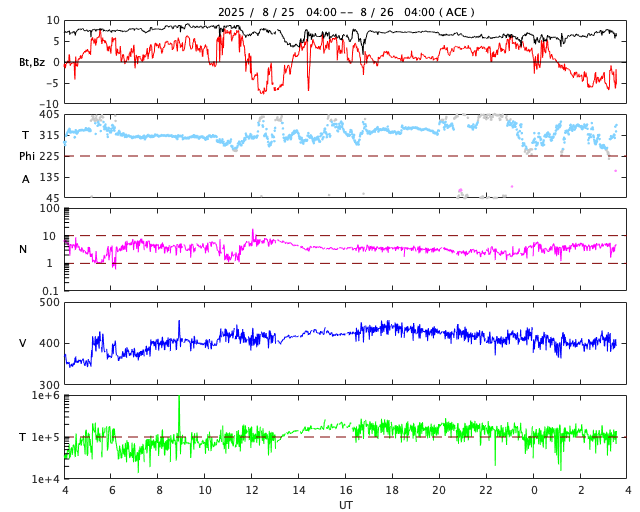Click the '22' hour label on the time axis
This screenshot has height=512, width=640.
[x=486, y=490]
